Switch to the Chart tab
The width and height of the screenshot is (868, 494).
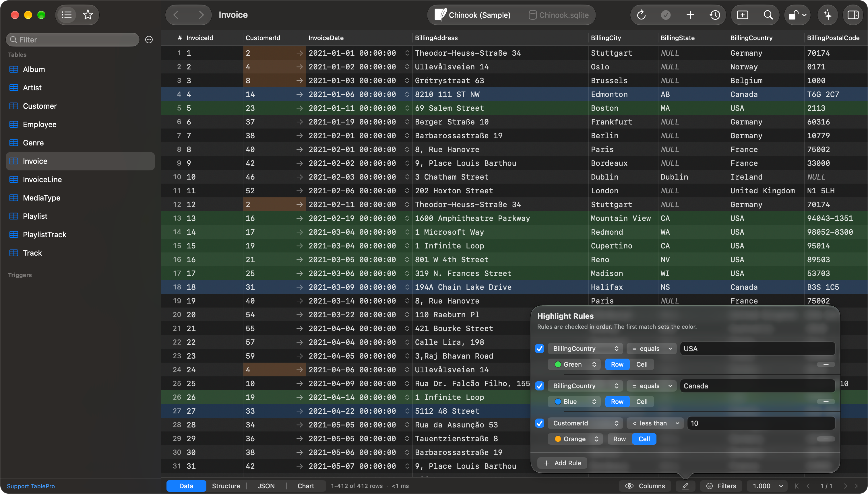pyautogui.click(x=305, y=486)
